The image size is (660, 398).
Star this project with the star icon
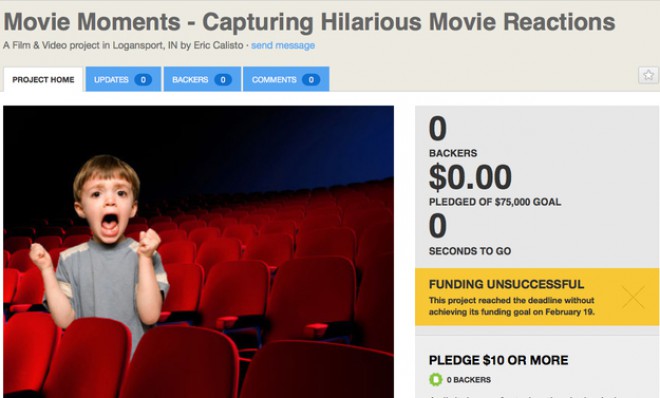coord(648,75)
